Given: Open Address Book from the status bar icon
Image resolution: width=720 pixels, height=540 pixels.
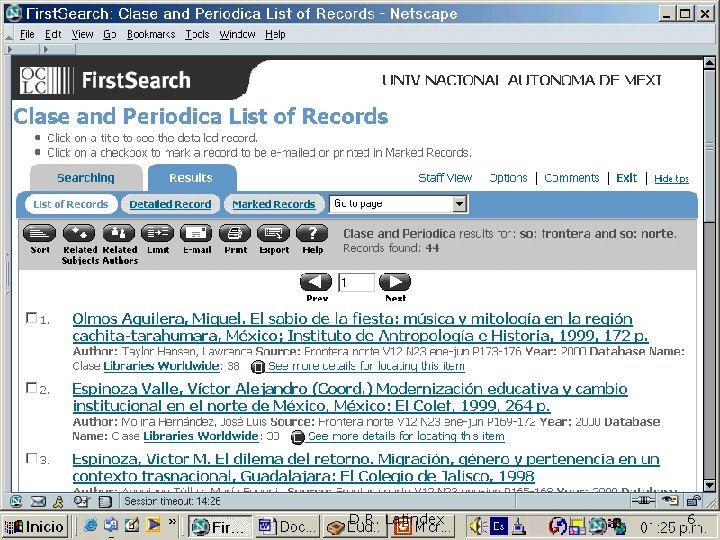Looking at the screenshot, I should point(105,501).
